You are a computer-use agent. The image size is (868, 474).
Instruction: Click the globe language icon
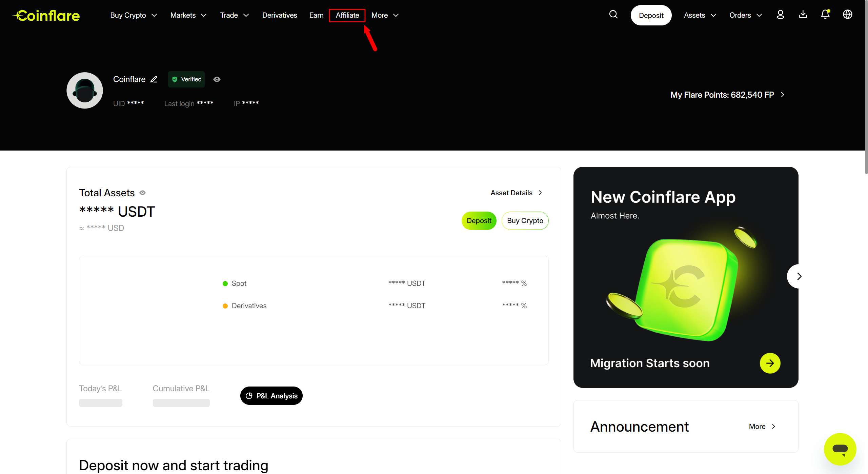click(847, 15)
